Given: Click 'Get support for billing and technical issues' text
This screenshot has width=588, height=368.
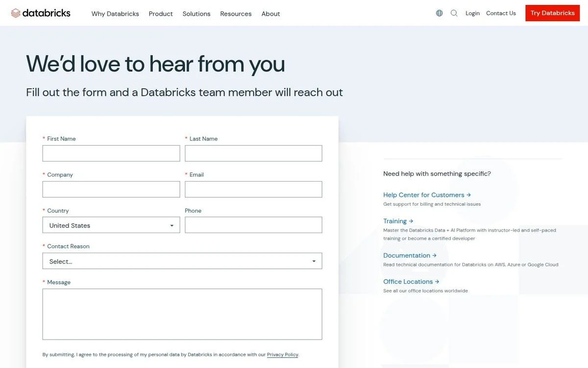Looking at the screenshot, I should pyautogui.click(x=432, y=204).
